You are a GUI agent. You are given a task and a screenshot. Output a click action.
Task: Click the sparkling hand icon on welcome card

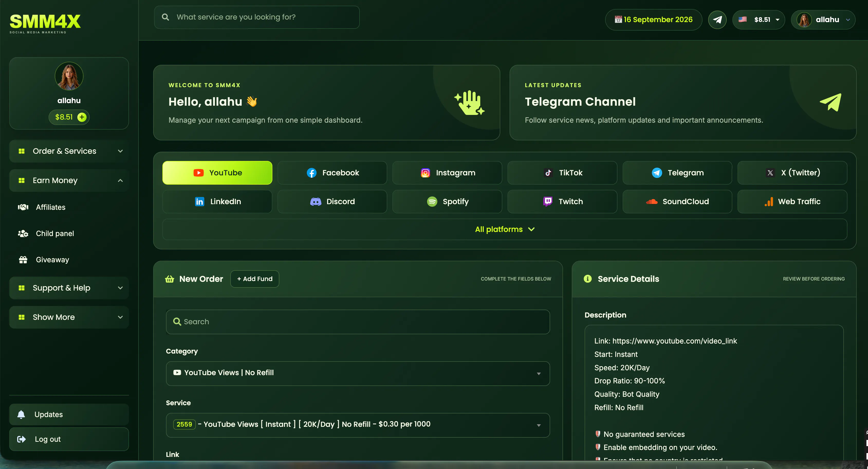click(x=469, y=103)
